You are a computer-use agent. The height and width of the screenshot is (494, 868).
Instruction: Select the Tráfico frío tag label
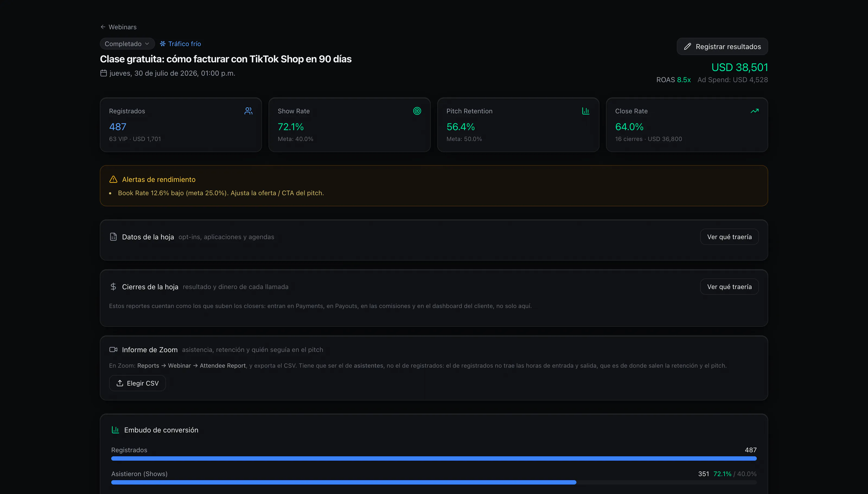pos(184,44)
